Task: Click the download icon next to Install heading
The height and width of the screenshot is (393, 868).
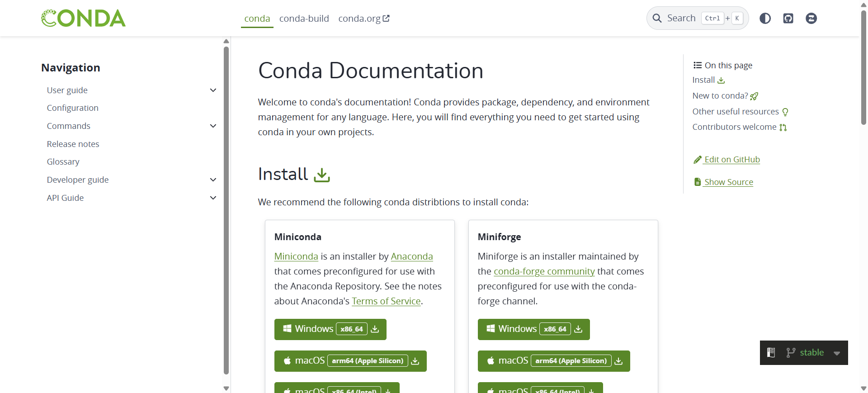Action: coord(322,175)
